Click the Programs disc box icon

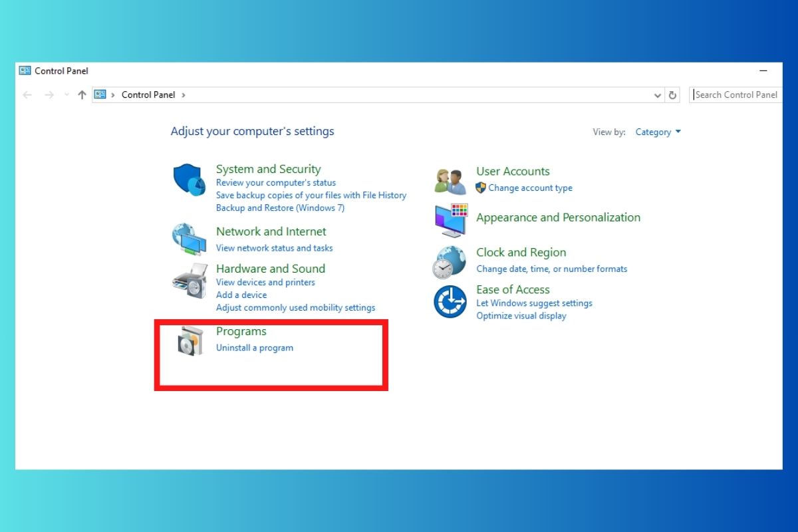190,341
